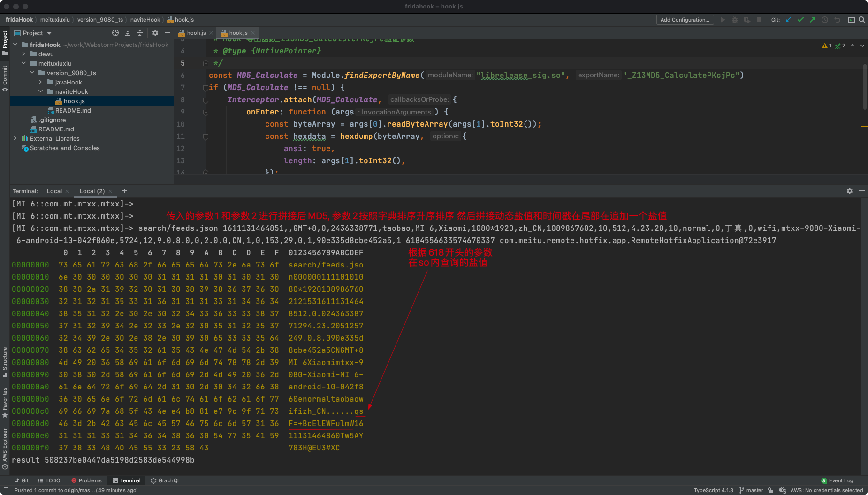
Task: Click the Stop square icon
Action: [x=759, y=20]
